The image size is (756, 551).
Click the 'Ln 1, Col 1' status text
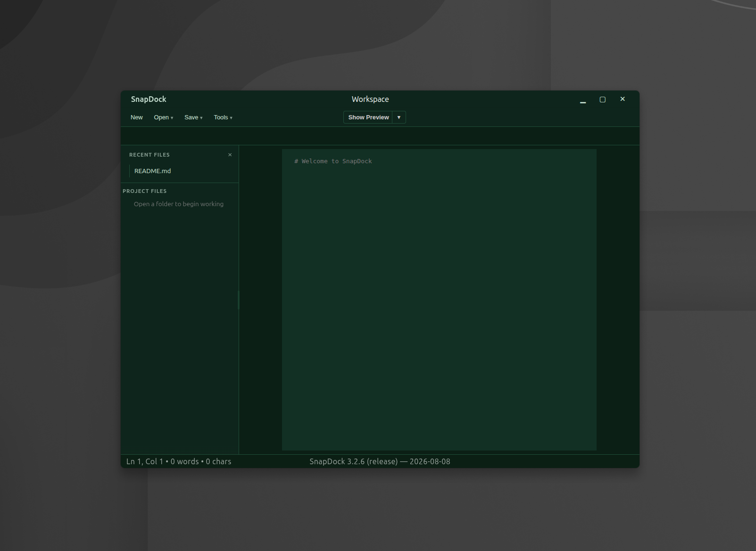144,461
